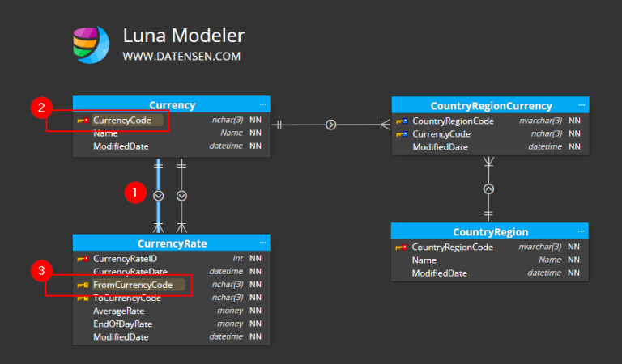Viewport: 622px width, 364px height.
Task: Select the CountryRegion to CountryRegionCurrency relation marker
Action: pos(488,189)
